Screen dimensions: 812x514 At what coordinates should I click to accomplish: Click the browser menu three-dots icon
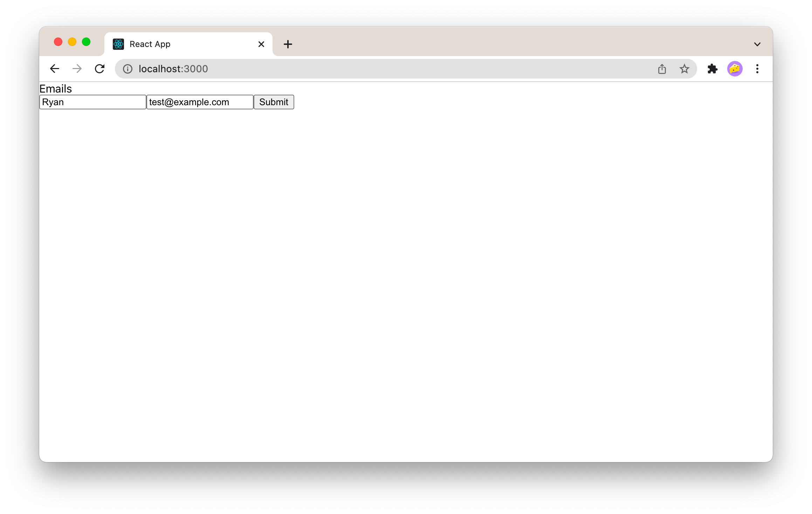[758, 69]
